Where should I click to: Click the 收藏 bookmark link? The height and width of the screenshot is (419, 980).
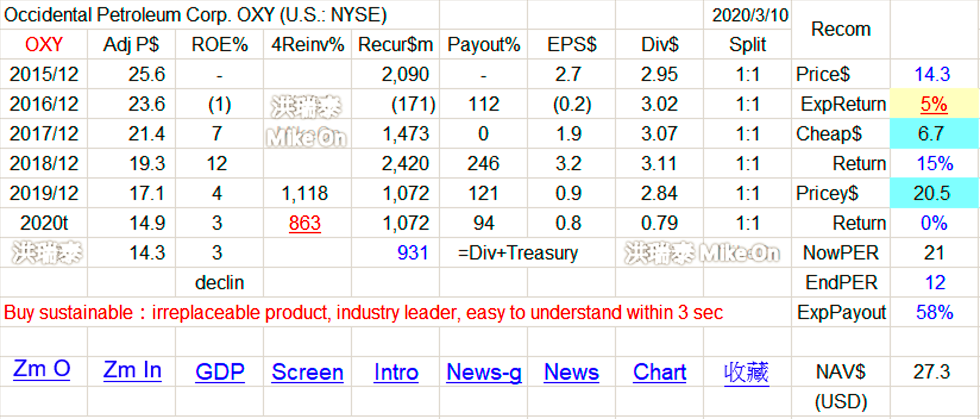point(746,373)
